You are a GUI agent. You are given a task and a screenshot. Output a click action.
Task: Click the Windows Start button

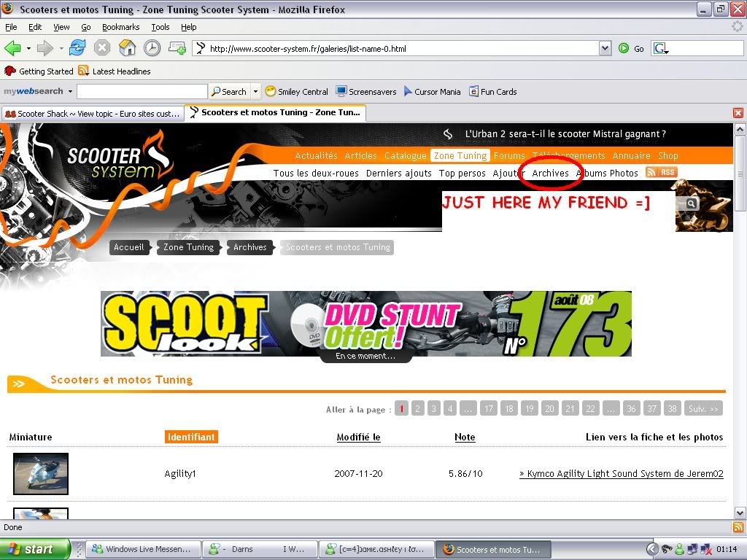tap(35, 550)
